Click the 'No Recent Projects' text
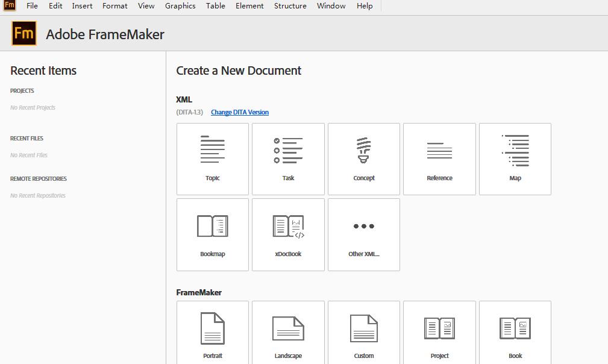 (x=33, y=107)
